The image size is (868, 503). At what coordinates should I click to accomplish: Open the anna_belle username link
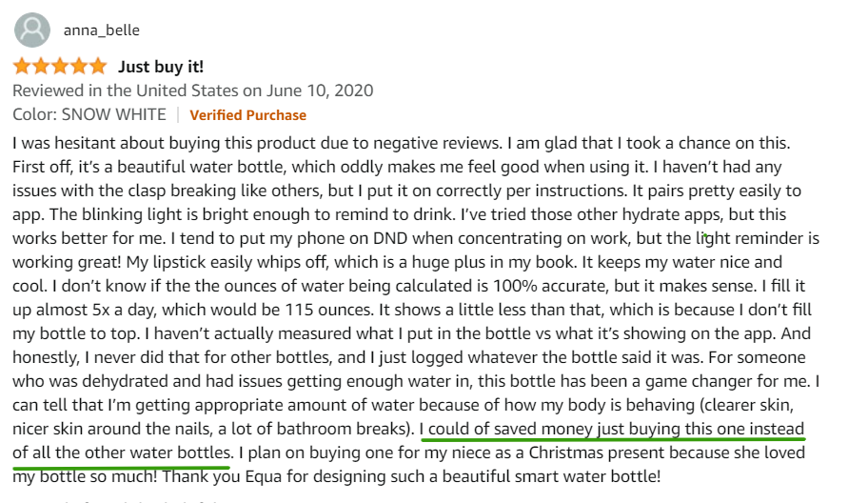[x=101, y=30]
